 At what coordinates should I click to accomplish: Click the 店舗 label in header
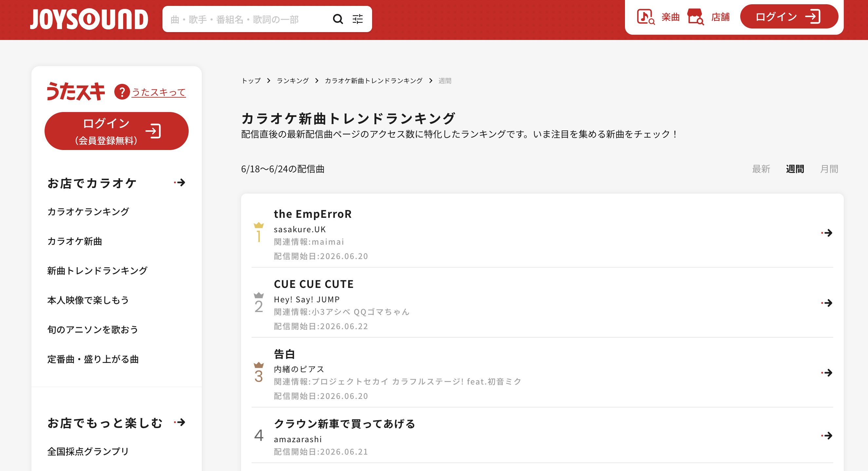pyautogui.click(x=720, y=17)
